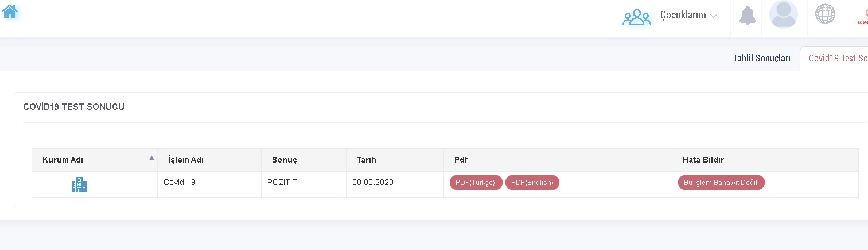
Task: Go to the home page icon
Action: (10, 10)
